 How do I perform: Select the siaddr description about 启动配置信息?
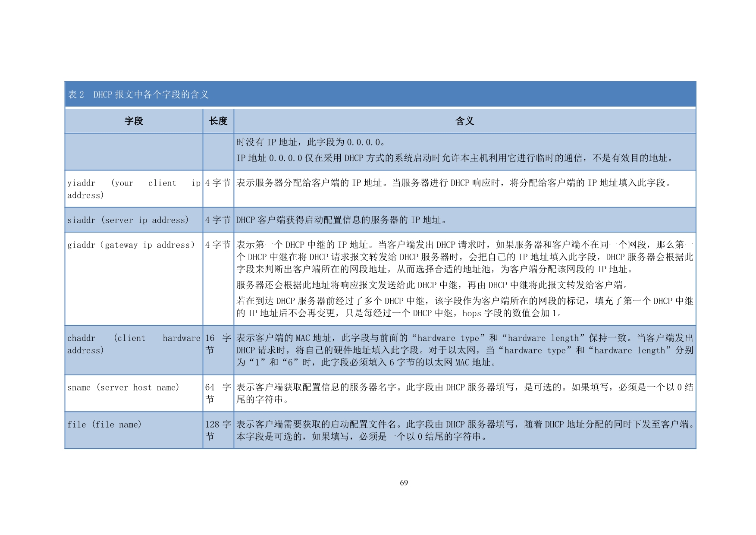[x=342, y=220]
